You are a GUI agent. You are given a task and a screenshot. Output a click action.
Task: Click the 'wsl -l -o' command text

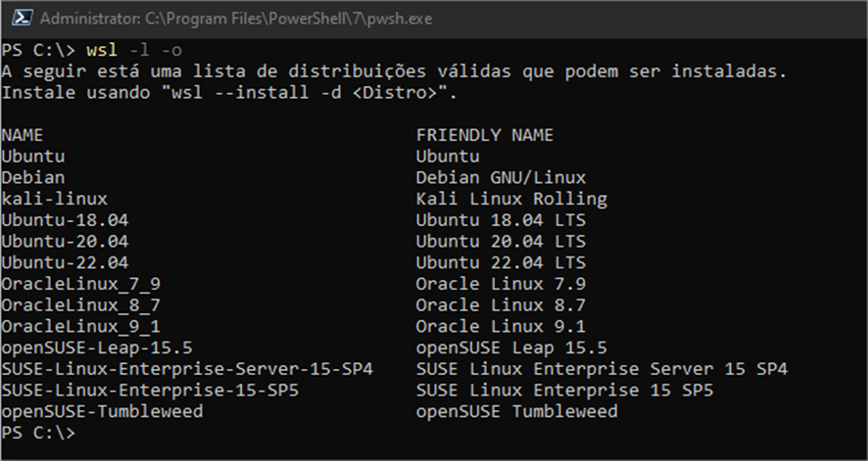click(134, 50)
